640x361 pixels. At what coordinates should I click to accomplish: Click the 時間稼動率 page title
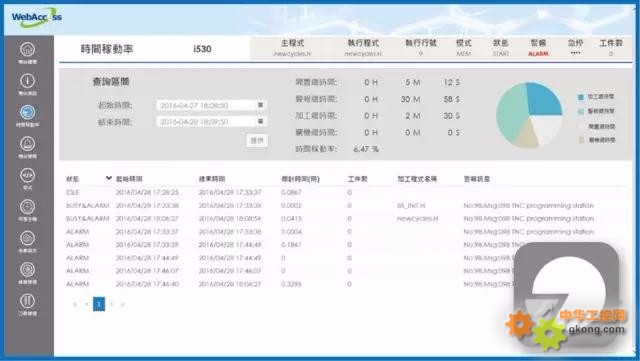point(107,49)
